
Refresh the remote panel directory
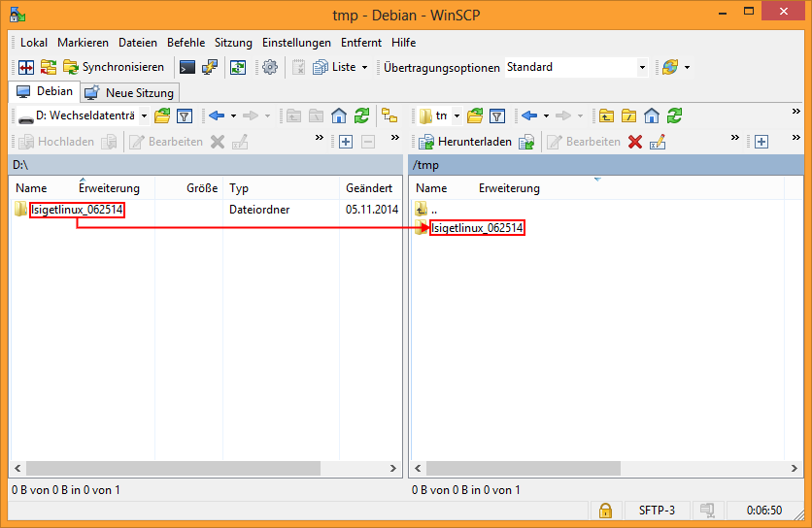pos(674,115)
